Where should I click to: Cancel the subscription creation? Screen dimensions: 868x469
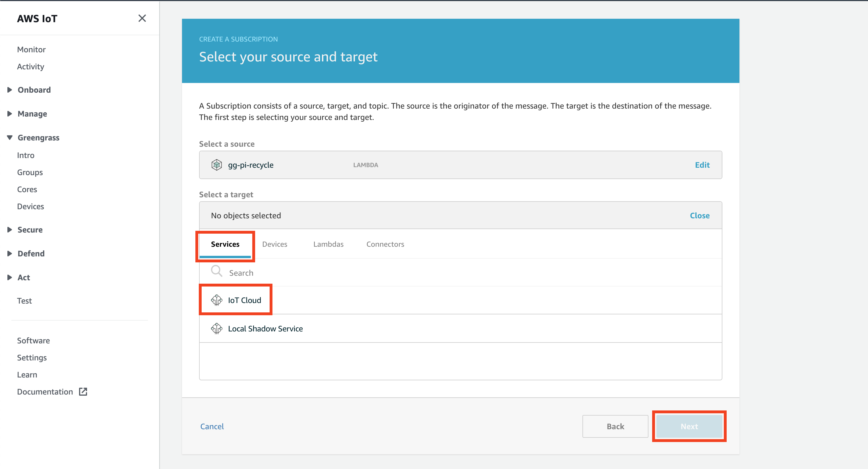pyautogui.click(x=212, y=426)
